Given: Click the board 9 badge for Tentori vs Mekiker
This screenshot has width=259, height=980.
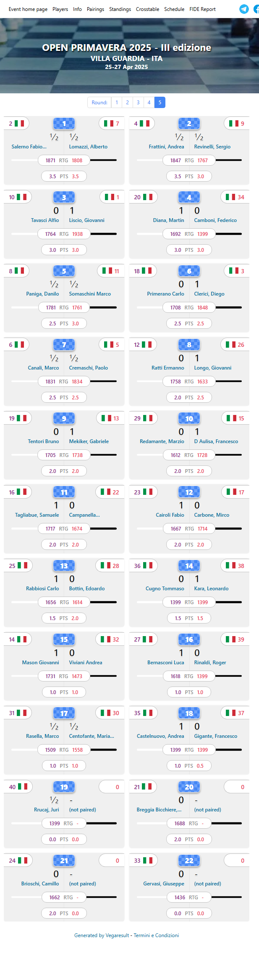Looking at the screenshot, I should [x=64, y=418].
